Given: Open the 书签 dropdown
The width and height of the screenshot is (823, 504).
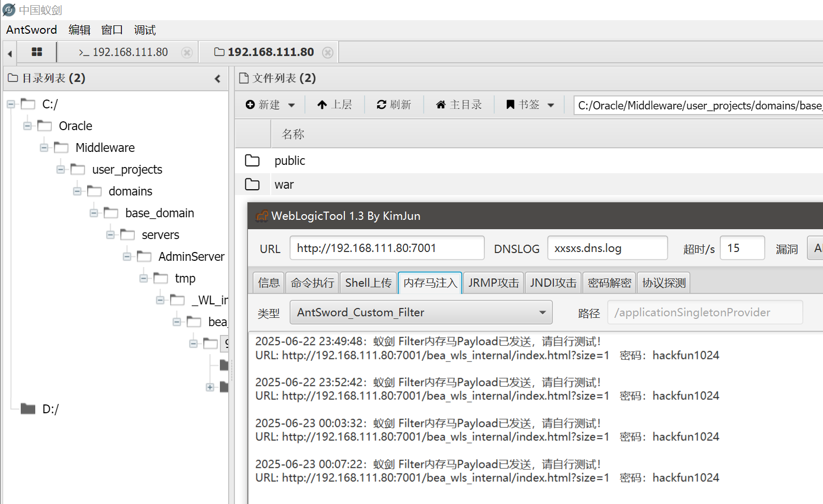Looking at the screenshot, I should 530,105.
